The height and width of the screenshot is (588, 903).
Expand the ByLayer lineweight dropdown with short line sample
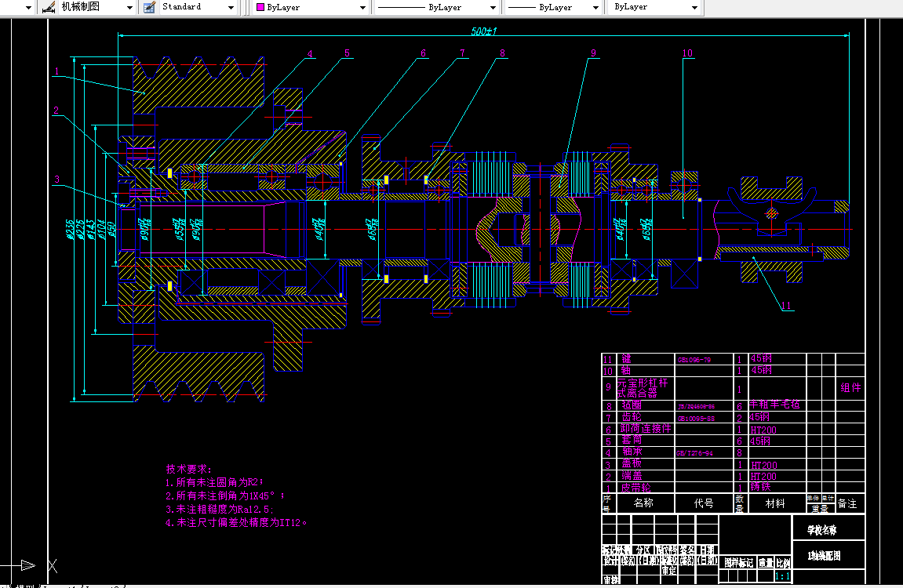[x=595, y=8]
